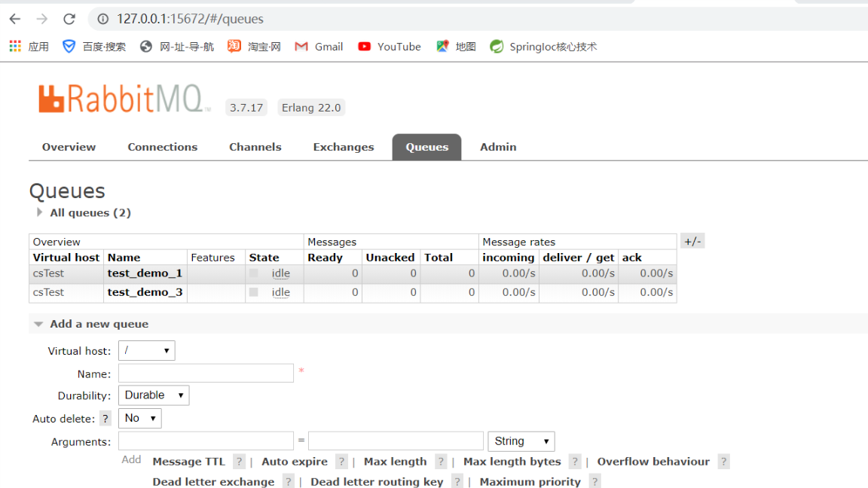Click the site info icon in address bar

pos(103,19)
